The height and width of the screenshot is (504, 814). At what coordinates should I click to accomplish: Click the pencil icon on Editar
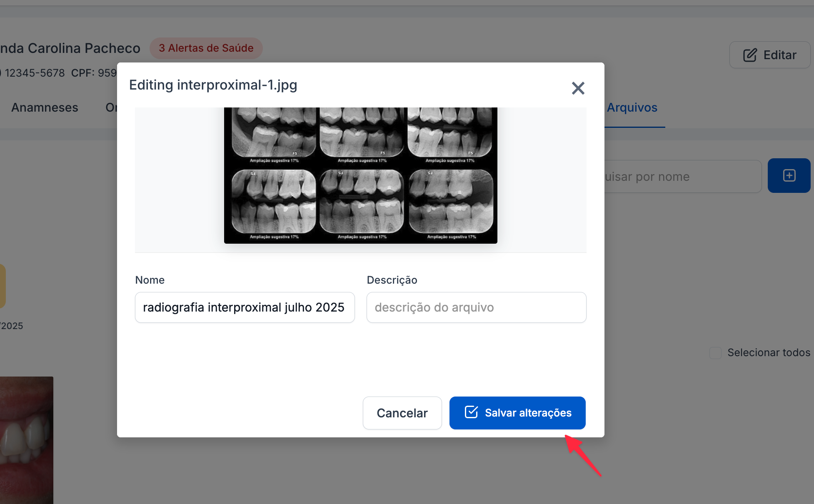point(750,55)
